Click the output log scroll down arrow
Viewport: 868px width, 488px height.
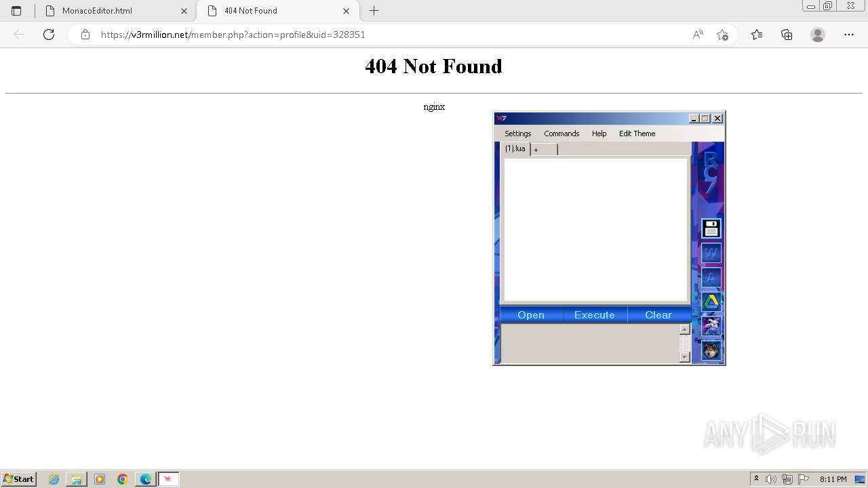point(685,357)
